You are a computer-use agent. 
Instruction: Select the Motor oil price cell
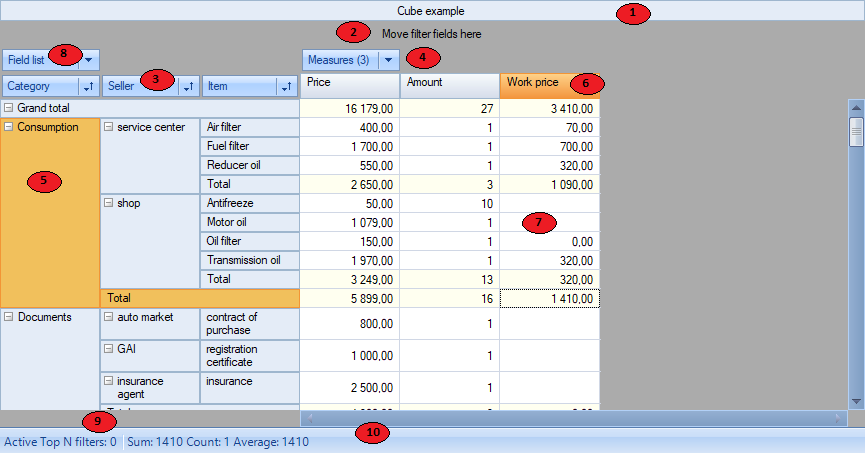349,222
